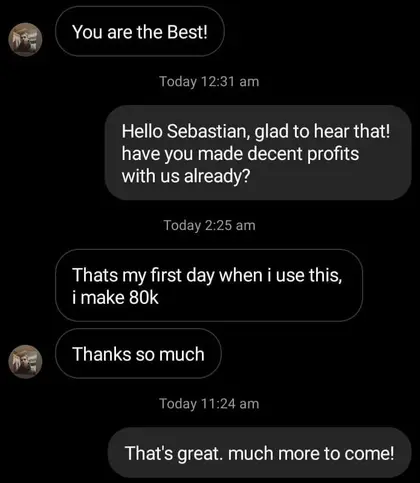Screen dimensions: 420x483
Task: Select the 'Thanks so much' message bubble
Action: tap(138, 353)
